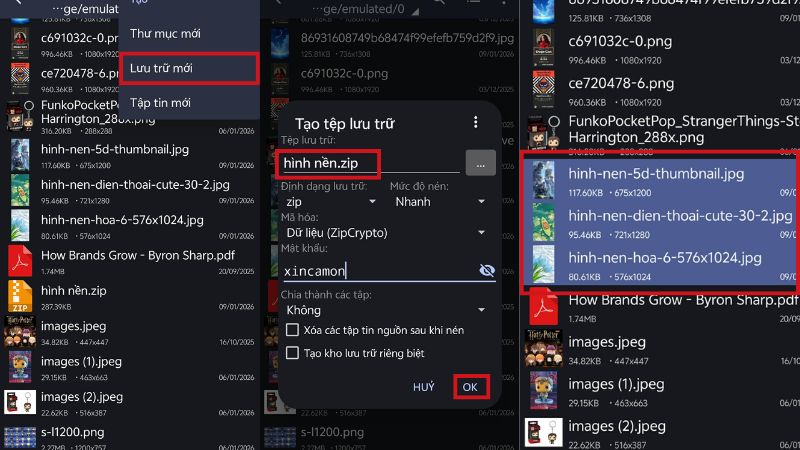Screen dimensions: 800x450
Task: Select the ZIP icon of hình nền.zip
Action: tap(20, 296)
